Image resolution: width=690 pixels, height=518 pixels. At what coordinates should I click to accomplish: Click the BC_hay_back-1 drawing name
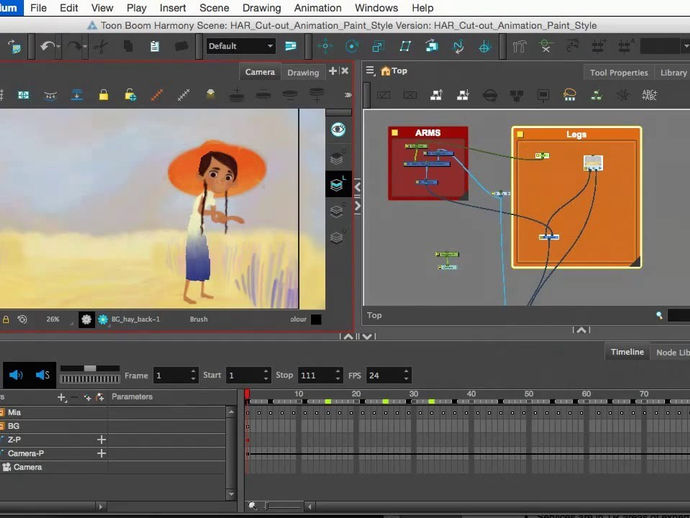136,319
